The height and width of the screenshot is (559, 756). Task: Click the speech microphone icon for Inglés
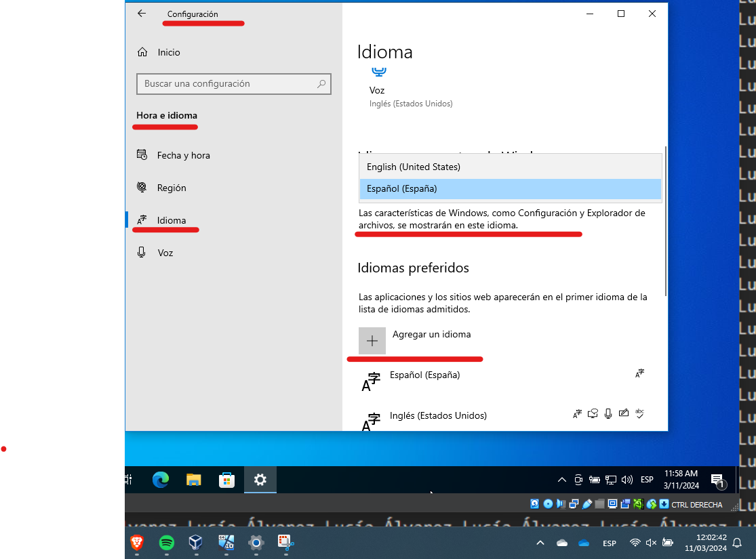click(608, 413)
